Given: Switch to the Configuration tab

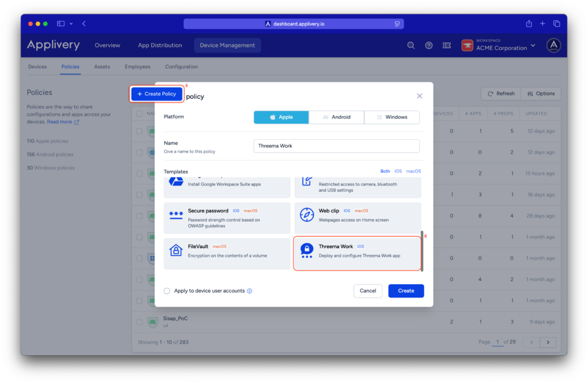Looking at the screenshot, I should pos(181,67).
